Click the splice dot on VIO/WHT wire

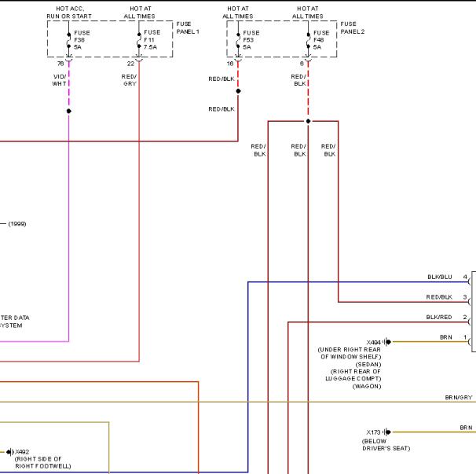(x=69, y=111)
